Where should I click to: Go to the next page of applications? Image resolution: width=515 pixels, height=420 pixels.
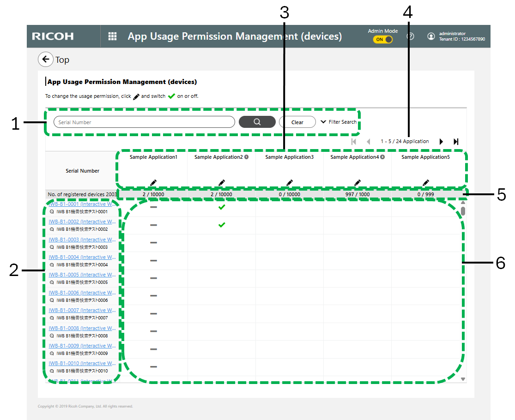click(x=441, y=142)
